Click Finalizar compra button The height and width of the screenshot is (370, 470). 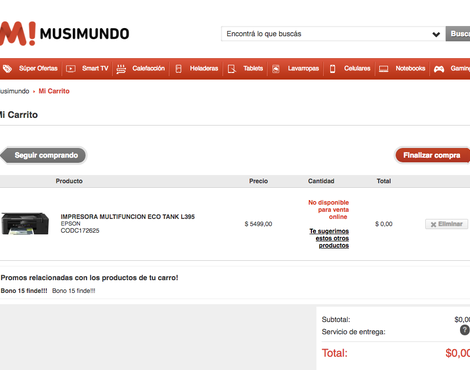click(x=432, y=155)
